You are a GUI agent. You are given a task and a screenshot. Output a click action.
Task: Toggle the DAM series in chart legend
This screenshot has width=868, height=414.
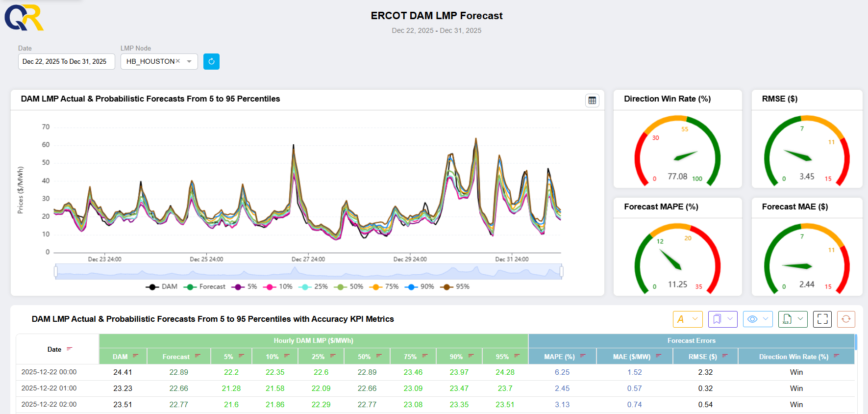point(162,286)
